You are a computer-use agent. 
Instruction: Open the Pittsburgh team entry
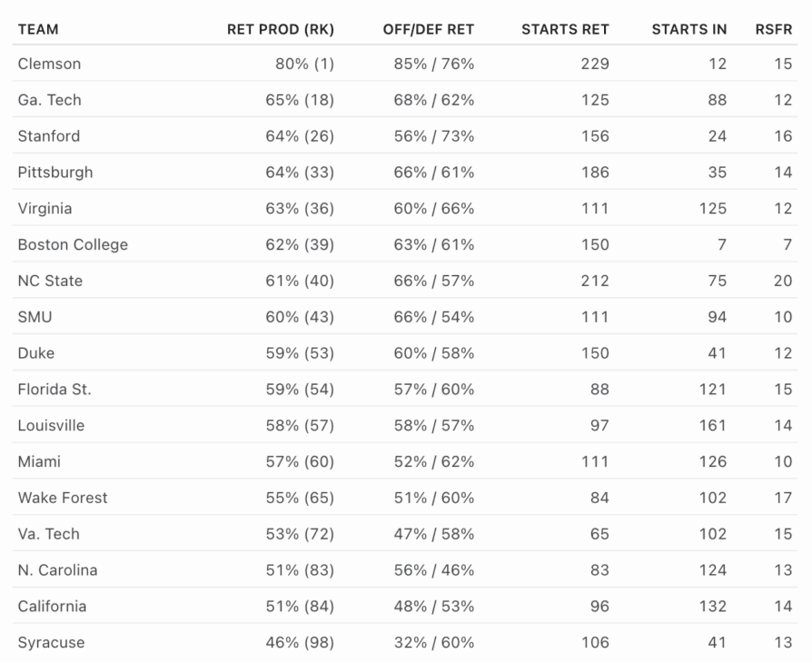point(54,172)
